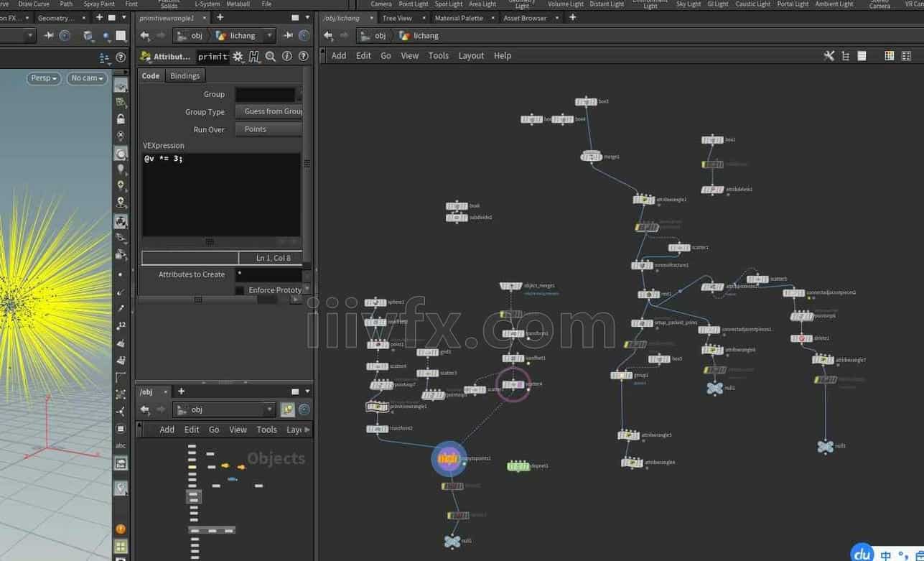
Task: Enable the Enforce Prototypes checkbox
Action: pyautogui.click(x=239, y=290)
